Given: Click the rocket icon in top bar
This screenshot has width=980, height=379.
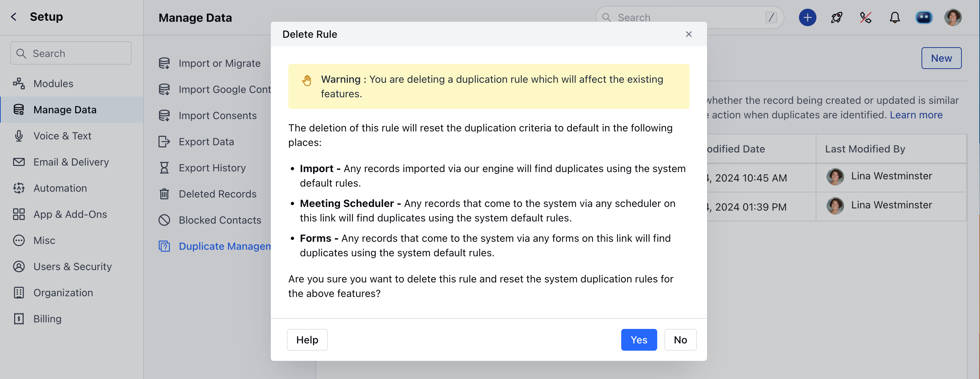Looking at the screenshot, I should [x=836, y=17].
